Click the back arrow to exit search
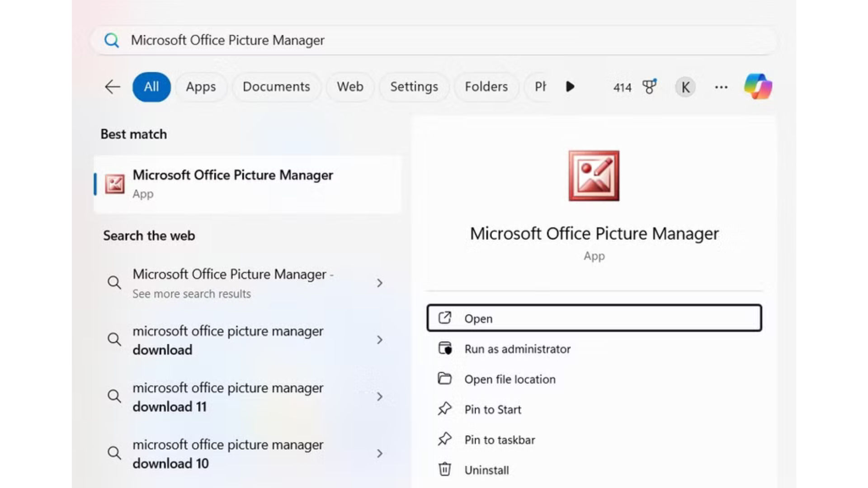Screen dimensions: 868x488 (112, 87)
